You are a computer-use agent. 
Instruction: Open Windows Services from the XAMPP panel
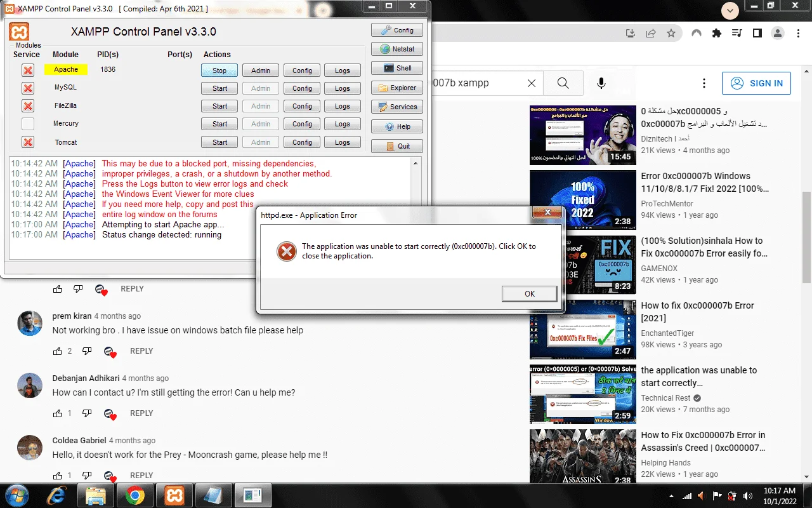(397, 107)
